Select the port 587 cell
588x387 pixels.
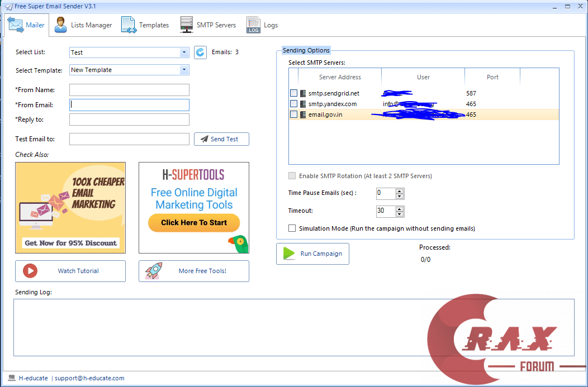tap(471, 93)
